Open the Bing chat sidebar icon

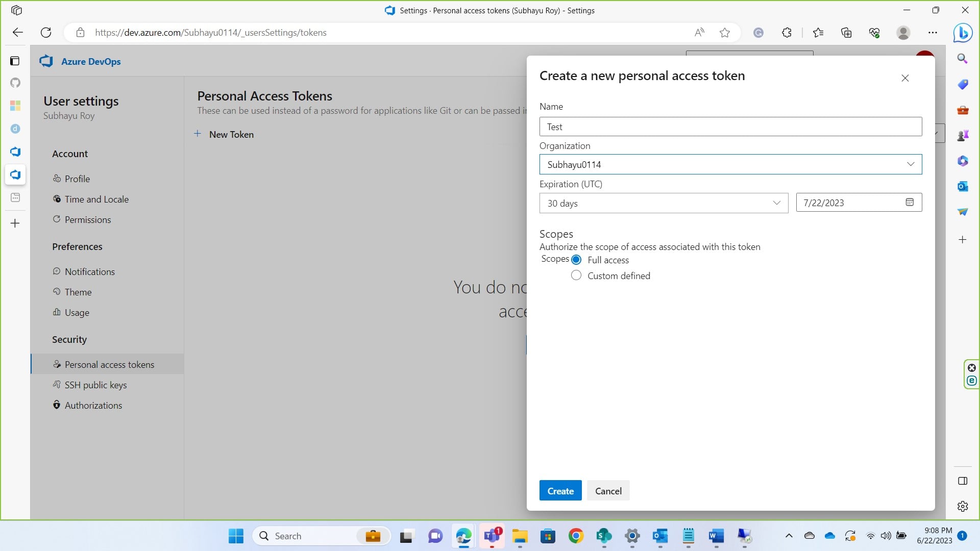click(x=963, y=33)
